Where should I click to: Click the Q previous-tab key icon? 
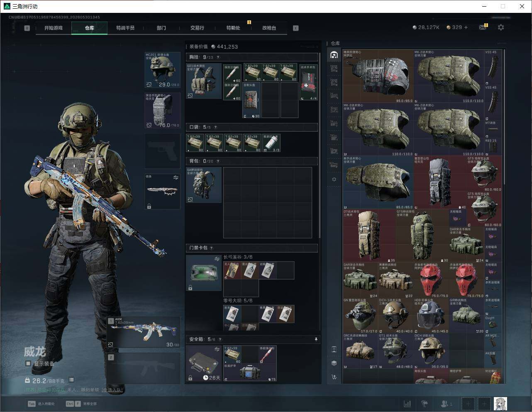(x=27, y=28)
